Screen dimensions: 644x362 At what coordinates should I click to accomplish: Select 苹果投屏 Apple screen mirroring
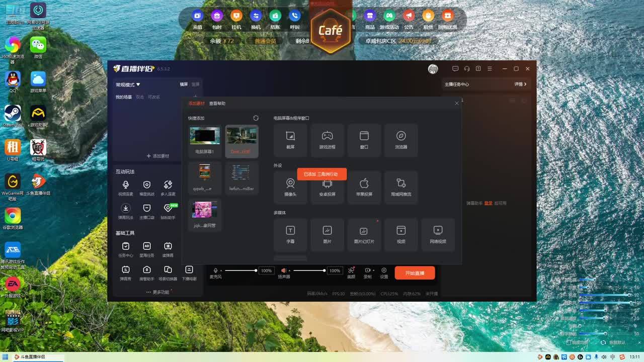[x=364, y=187]
